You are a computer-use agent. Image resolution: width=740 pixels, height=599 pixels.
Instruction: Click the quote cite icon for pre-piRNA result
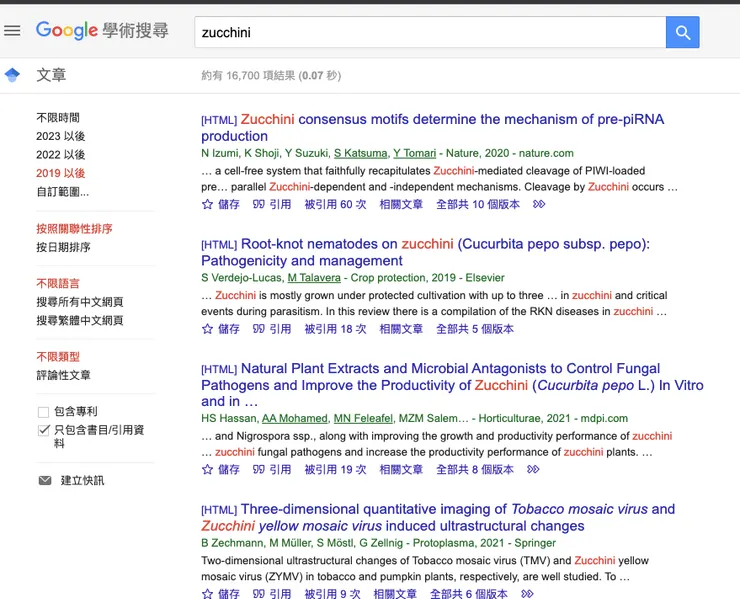[259, 204]
